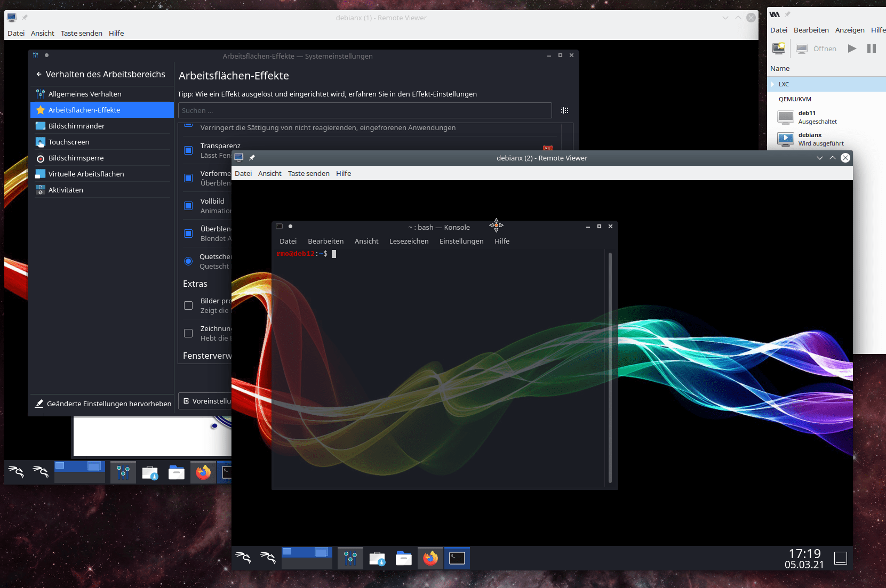Screen dimensions: 886x588
Task: Pause the running debianx VM
Action: click(x=871, y=48)
